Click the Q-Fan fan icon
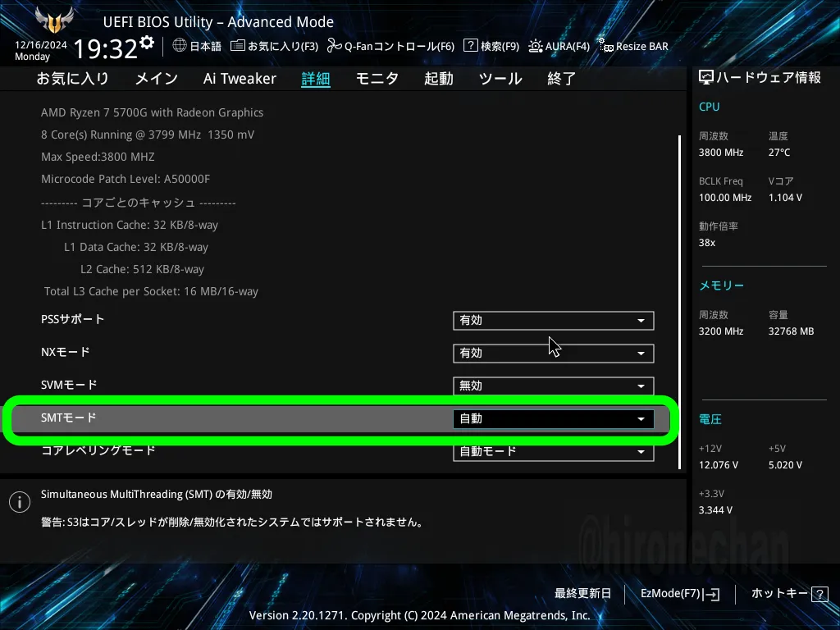840x630 pixels. coord(335,46)
